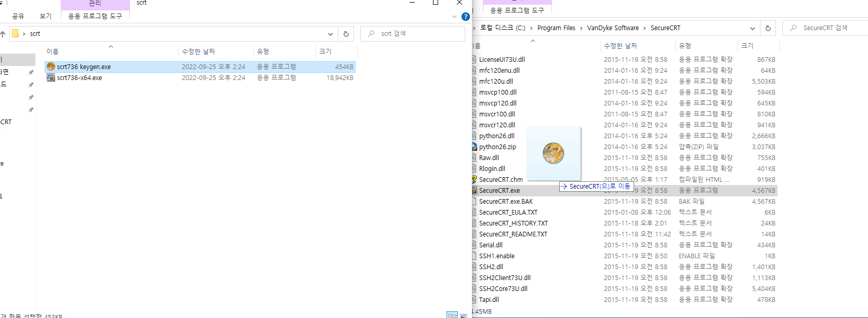The height and width of the screenshot is (318, 868).
Task: Select SSH2.dll file row
Action: pyautogui.click(x=624, y=267)
